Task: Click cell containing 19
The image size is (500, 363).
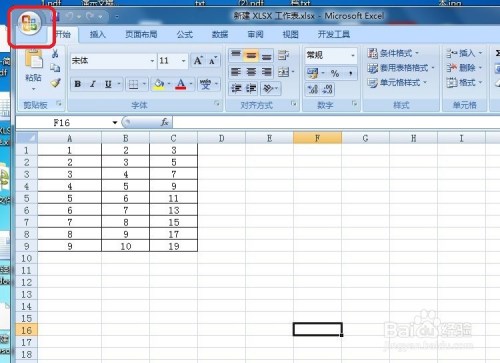Action: 174,246
